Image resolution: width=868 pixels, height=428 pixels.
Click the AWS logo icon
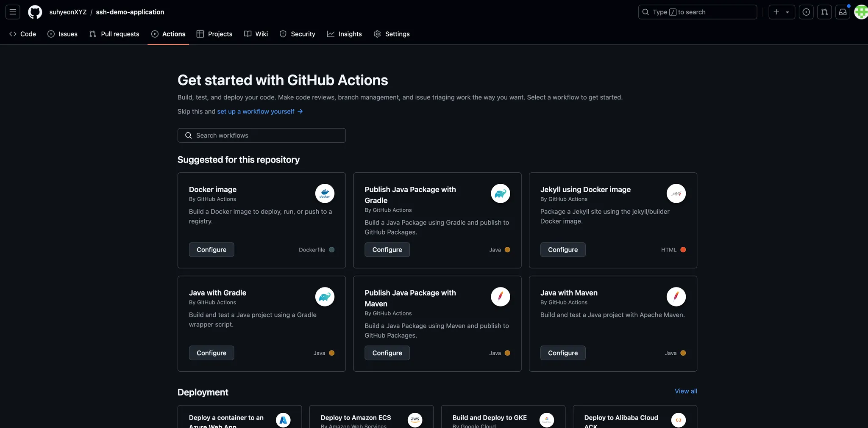click(x=415, y=420)
